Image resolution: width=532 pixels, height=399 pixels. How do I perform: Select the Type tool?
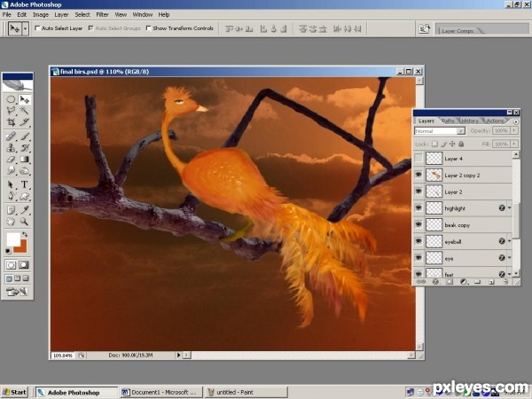coord(25,184)
